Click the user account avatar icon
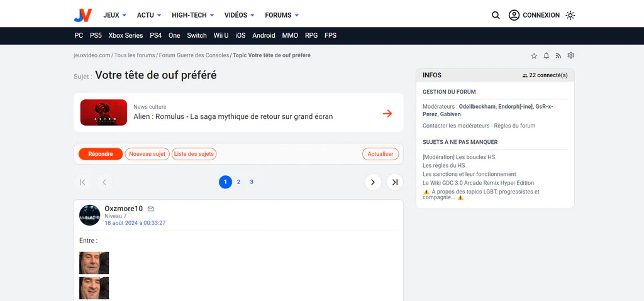Image resolution: width=644 pixels, height=301 pixels. coord(514,15)
